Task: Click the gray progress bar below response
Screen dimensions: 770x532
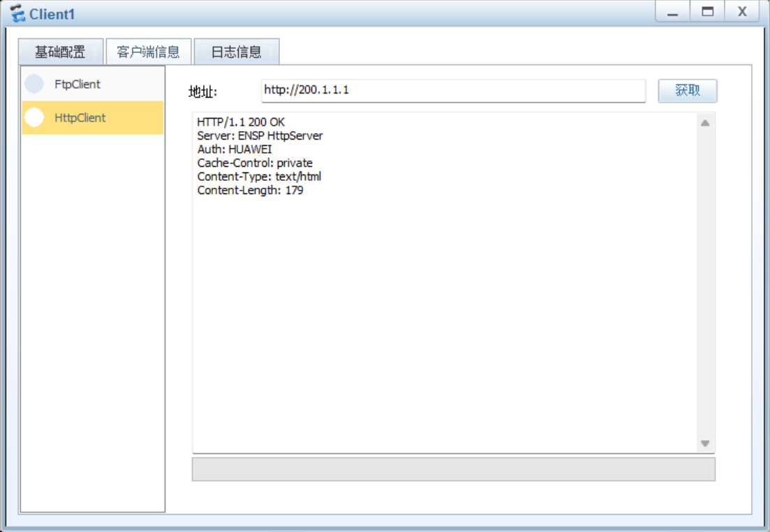Action: coord(453,469)
